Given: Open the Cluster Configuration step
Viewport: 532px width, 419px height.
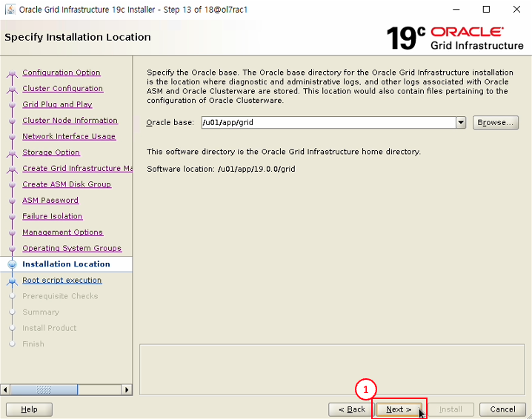Looking at the screenshot, I should point(63,89).
